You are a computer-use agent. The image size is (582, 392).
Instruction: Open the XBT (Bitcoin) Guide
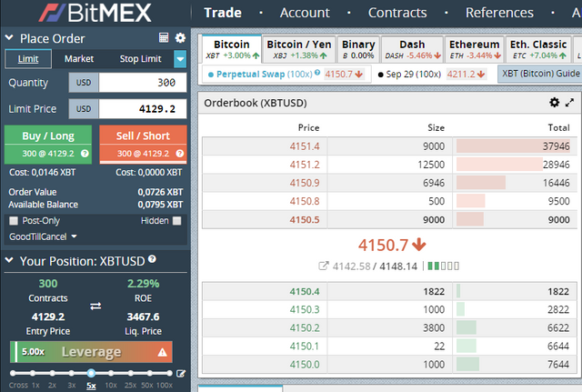pyautogui.click(x=540, y=74)
